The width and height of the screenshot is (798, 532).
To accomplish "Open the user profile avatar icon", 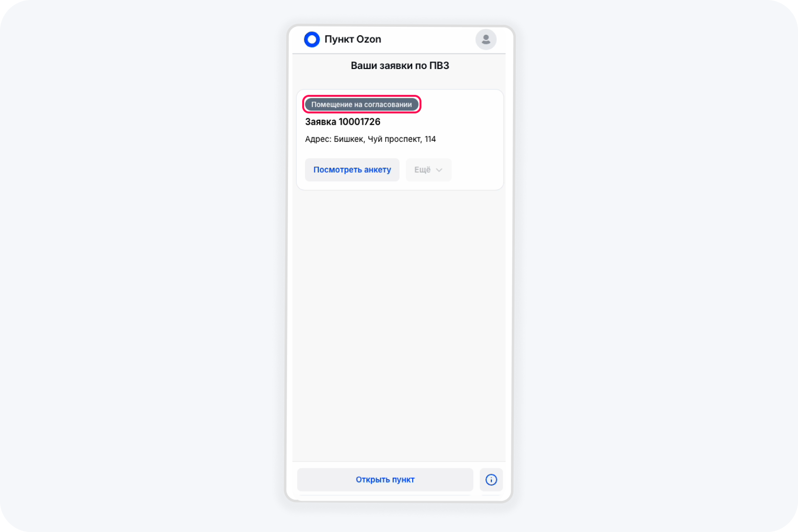I will (x=486, y=39).
